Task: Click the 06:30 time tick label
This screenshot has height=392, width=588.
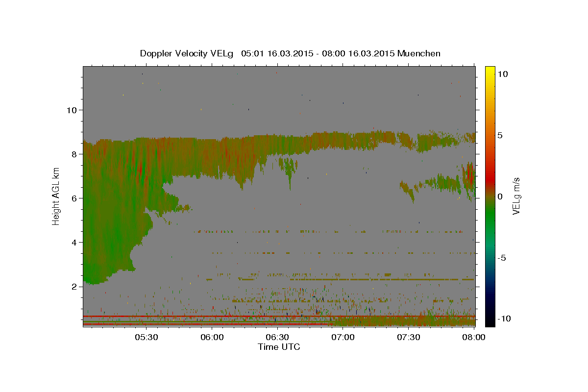Action: [x=277, y=338]
